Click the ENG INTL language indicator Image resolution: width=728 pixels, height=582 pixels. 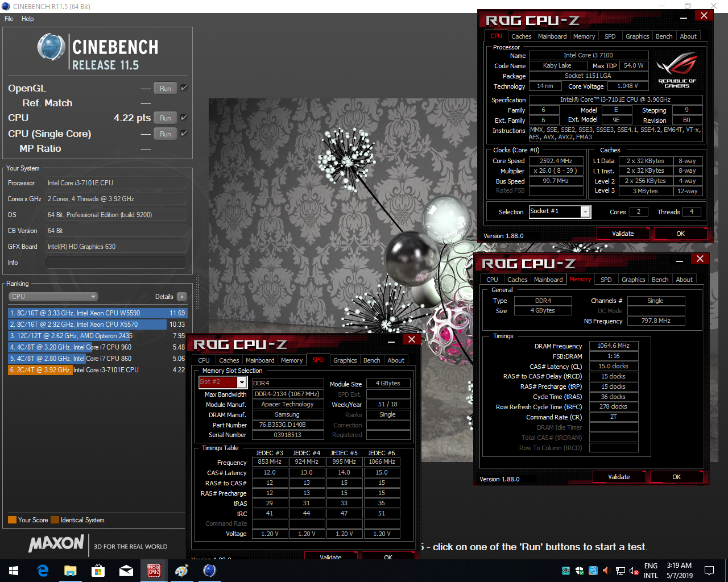coord(651,571)
